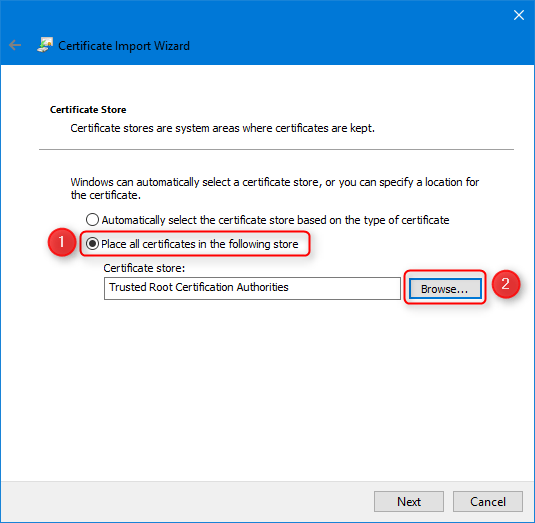Viewport: 535px width, 523px height.
Task: Click the bold Certificate Store heading
Action: click(x=88, y=110)
